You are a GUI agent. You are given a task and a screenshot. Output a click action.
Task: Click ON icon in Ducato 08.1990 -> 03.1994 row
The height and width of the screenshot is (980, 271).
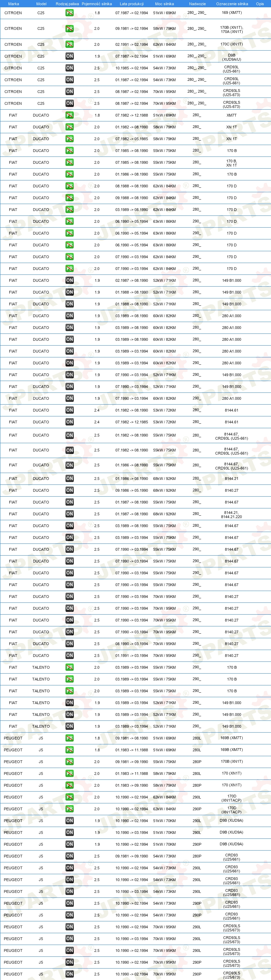pos(70,644)
